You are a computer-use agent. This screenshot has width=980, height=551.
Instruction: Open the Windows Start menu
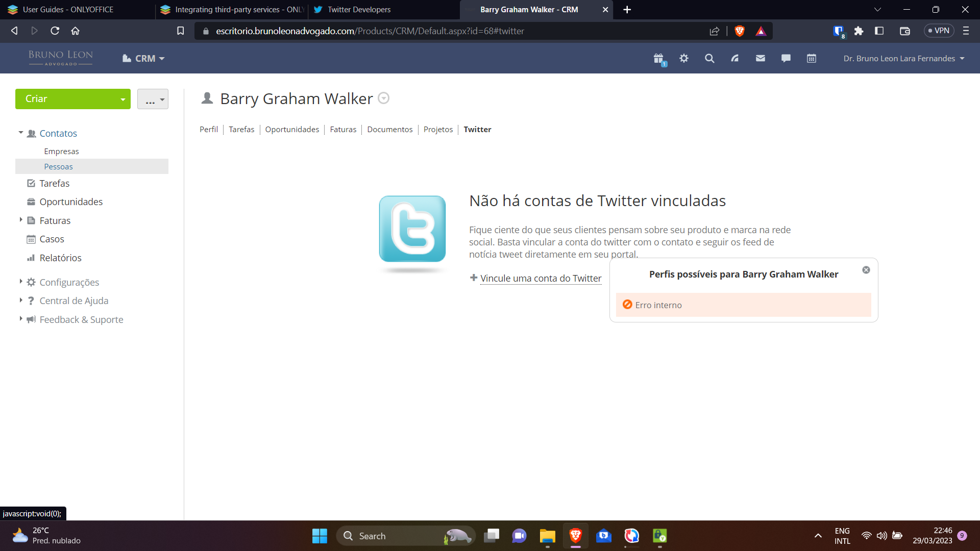320,536
